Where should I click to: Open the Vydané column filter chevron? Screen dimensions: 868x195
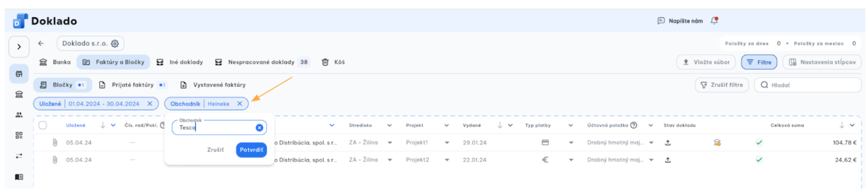(510, 126)
